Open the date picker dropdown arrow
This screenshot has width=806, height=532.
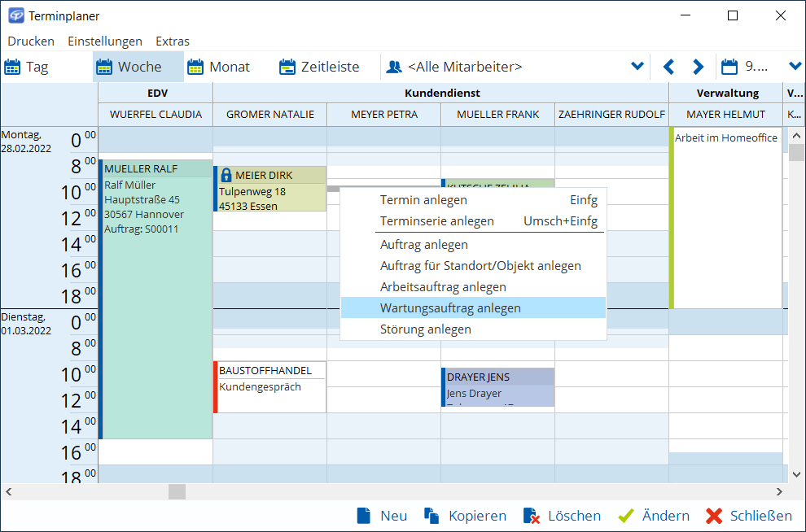pyautogui.click(x=795, y=67)
